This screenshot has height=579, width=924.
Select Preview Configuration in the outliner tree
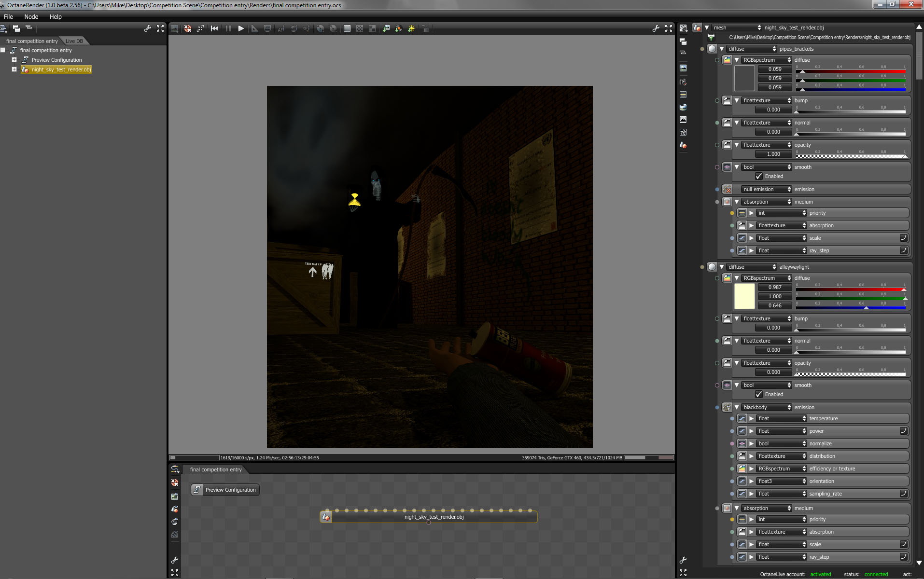(56, 60)
